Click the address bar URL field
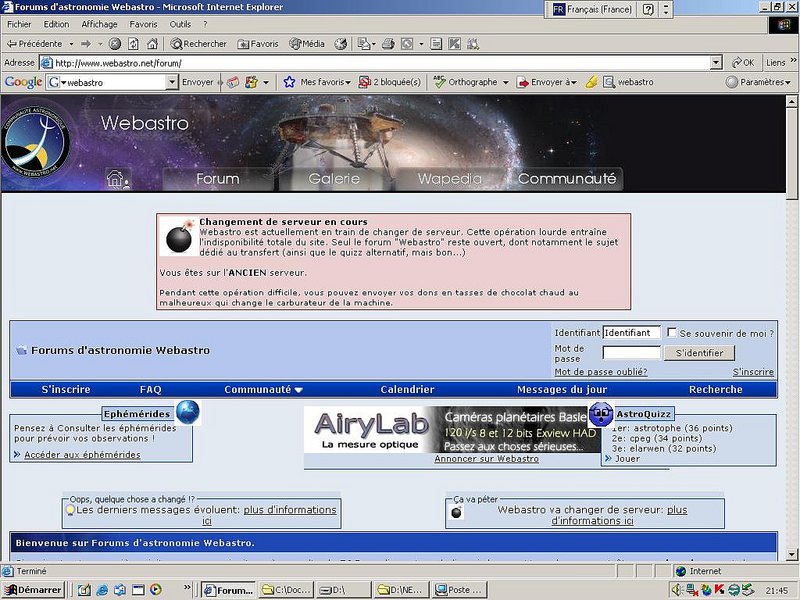The height and width of the screenshot is (600, 800). click(376, 63)
